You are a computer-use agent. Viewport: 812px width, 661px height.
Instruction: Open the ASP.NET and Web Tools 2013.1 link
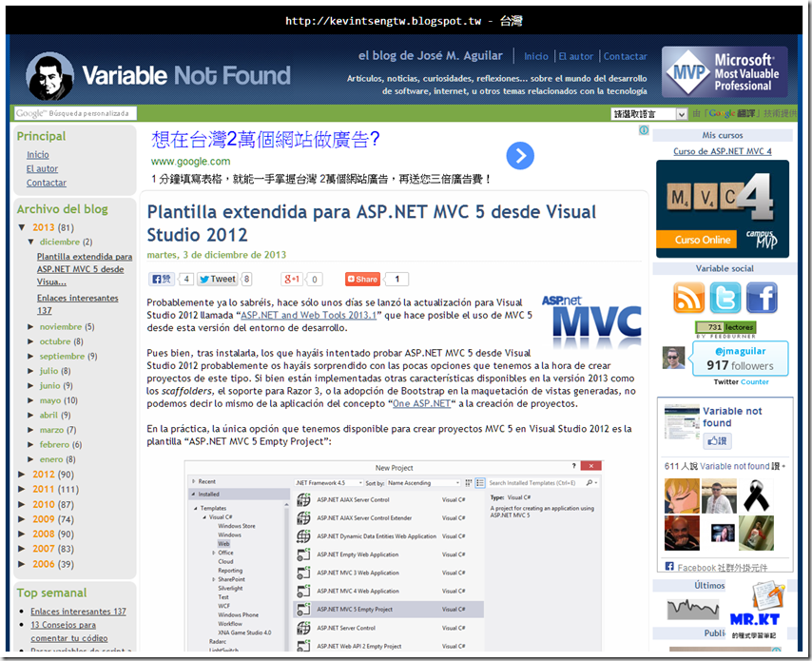[309, 315]
